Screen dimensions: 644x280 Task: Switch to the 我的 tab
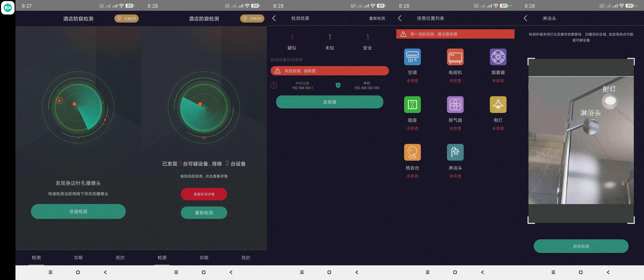tap(120, 257)
